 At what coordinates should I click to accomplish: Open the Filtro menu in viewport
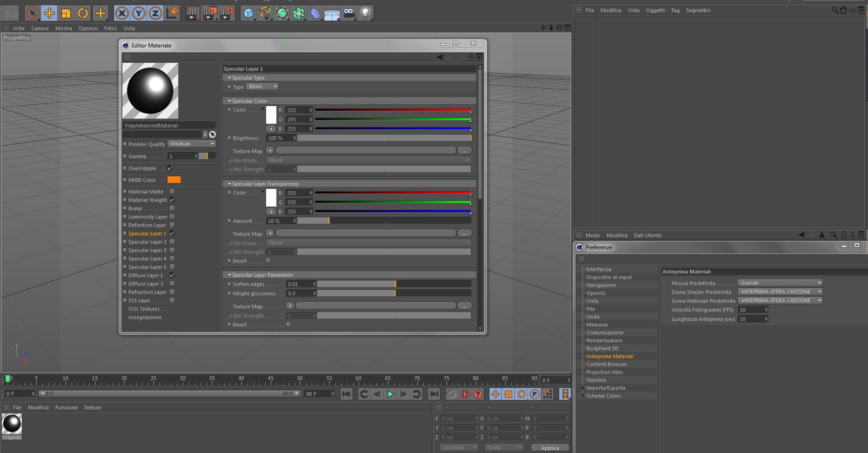pyautogui.click(x=110, y=28)
